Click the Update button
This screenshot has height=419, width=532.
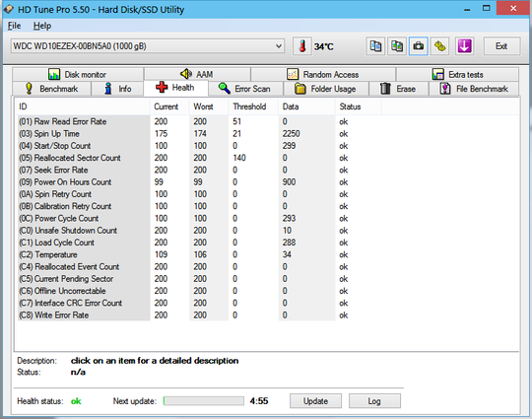315,401
